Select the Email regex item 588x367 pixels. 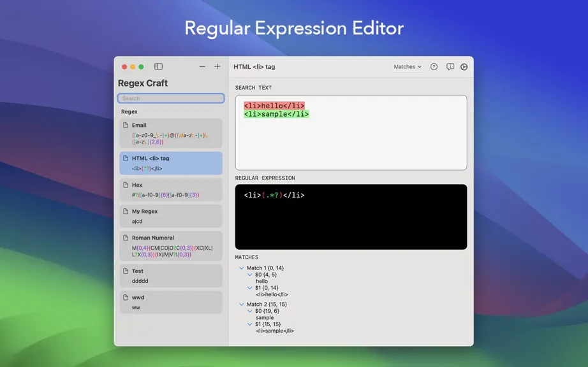coord(171,133)
